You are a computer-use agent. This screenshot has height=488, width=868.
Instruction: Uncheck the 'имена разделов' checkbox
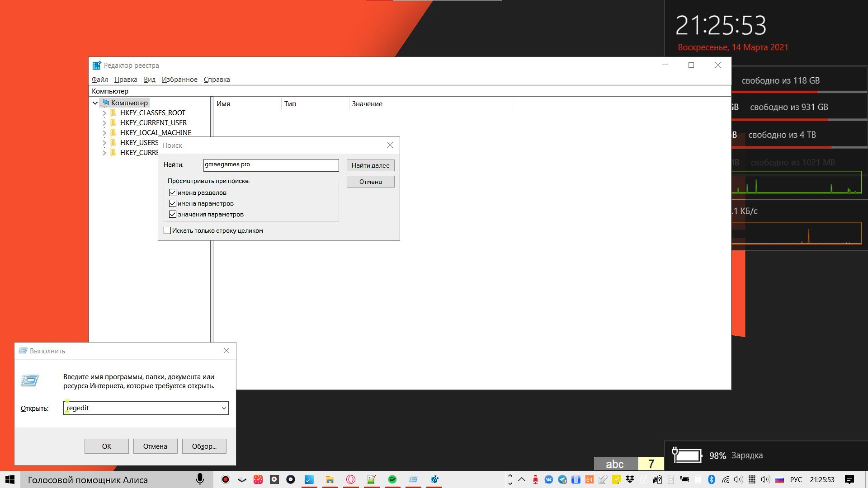pos(173,192)
